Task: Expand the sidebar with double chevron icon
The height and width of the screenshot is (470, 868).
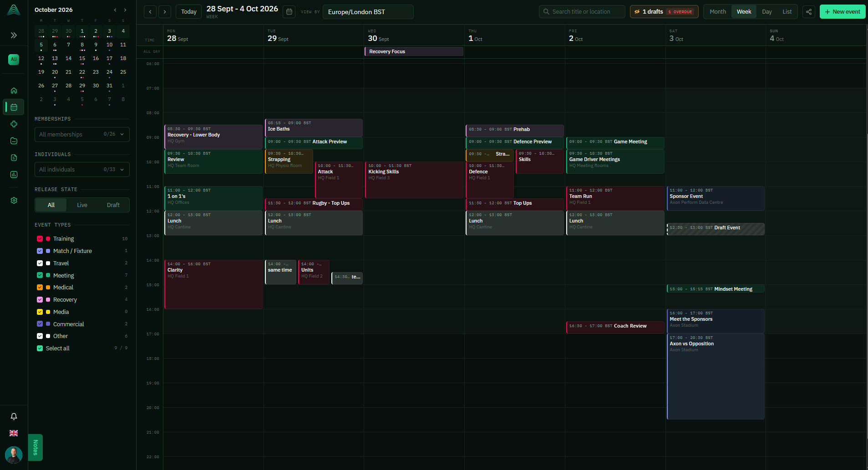Action: tap(14, 35)
